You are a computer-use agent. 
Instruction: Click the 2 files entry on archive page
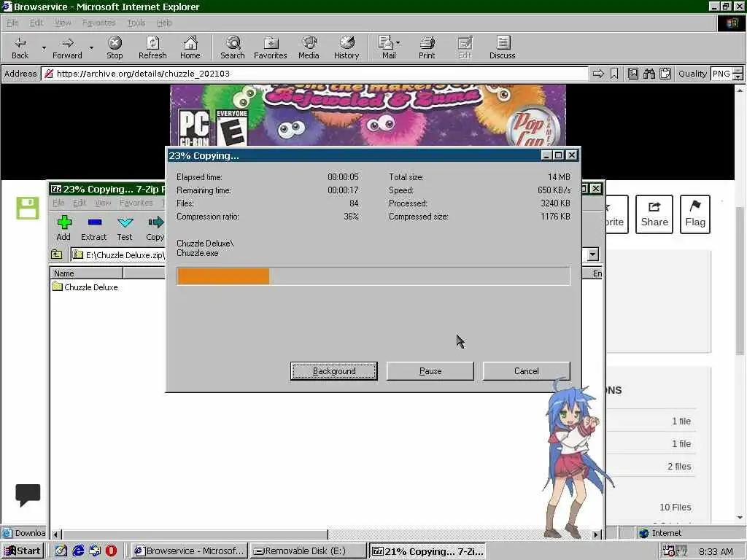(x=679, y=466)
